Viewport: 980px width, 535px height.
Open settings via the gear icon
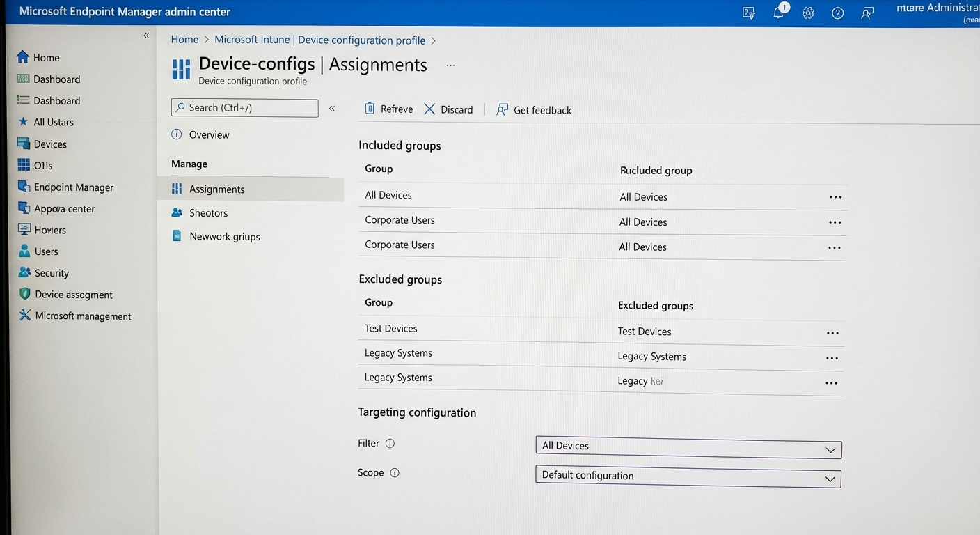[x=808, y=13]
